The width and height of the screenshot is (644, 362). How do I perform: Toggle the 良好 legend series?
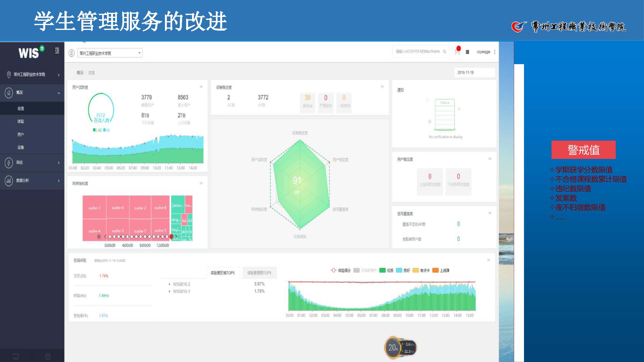tap(403, 270)
